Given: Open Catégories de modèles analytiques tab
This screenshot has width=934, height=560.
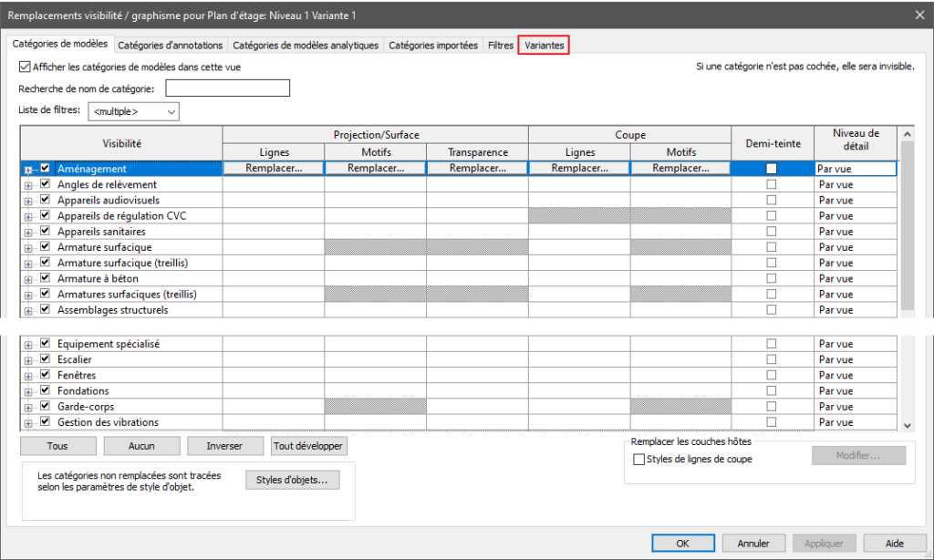Looking at the screenshot, I should pos(306,46).
